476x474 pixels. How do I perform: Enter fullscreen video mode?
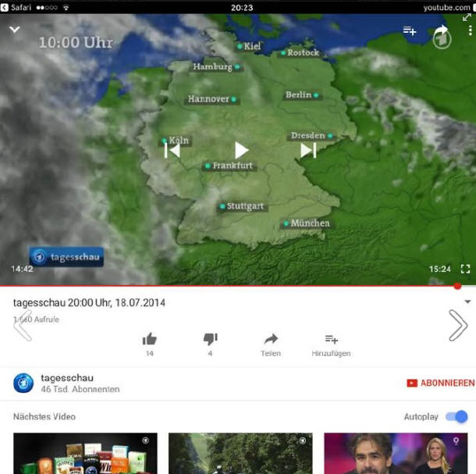coord(465,269)
